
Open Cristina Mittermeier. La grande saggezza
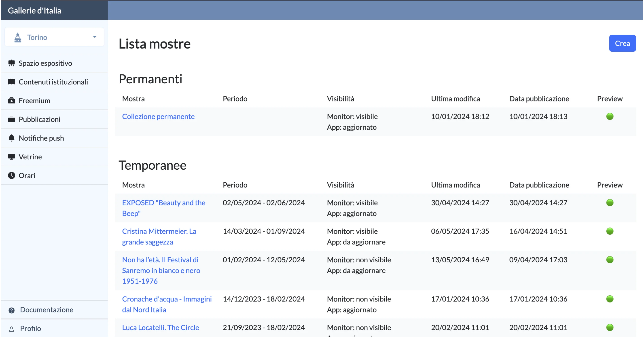[159, 236]
